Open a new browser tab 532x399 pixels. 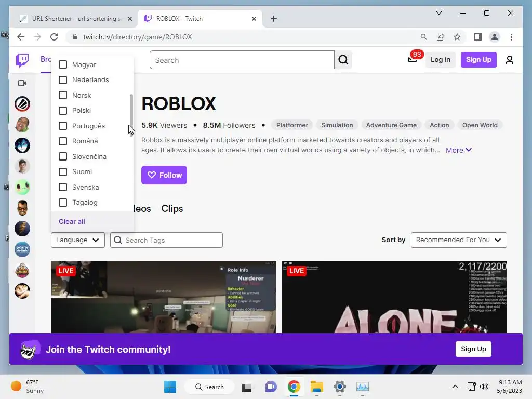[x=274, y=19]
